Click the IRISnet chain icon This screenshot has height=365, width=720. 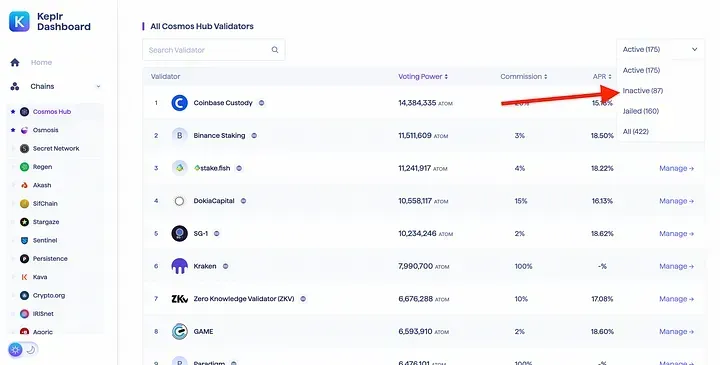point(24,314)
